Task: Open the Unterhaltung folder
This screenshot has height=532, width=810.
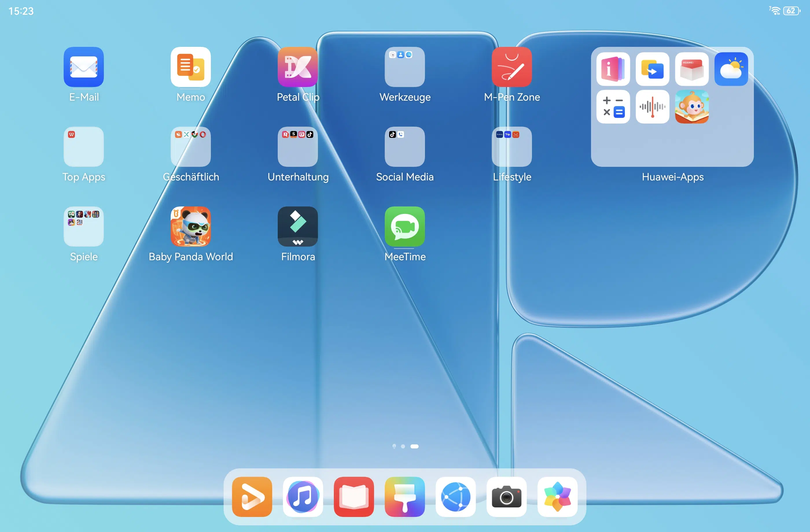Action: 298,147
